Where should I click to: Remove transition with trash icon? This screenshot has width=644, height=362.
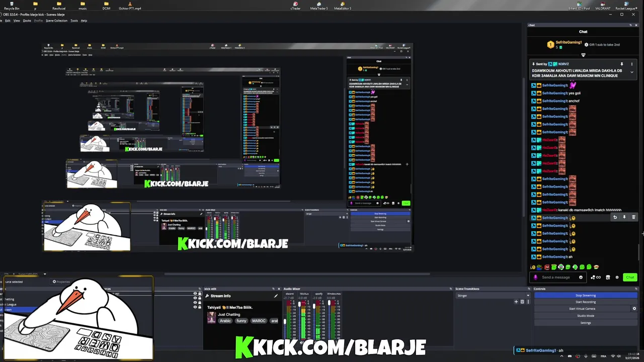(x=522, y=302)
